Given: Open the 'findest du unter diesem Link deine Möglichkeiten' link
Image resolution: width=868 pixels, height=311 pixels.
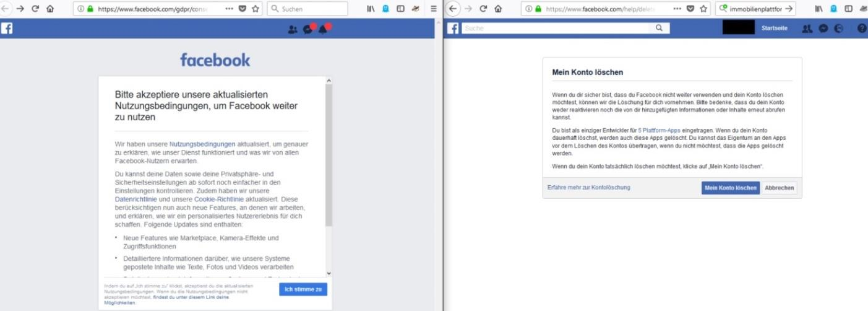Looking at the screenshot, I should [167, 300].
